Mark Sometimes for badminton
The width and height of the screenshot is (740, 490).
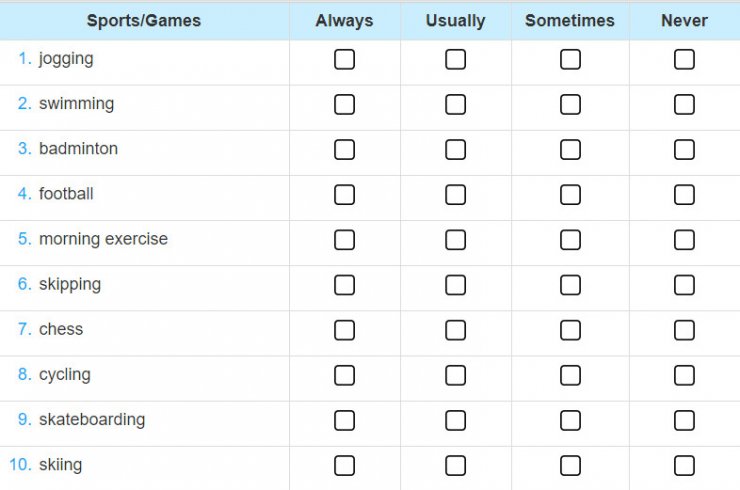pyautogui.click(x=570, y=150)
